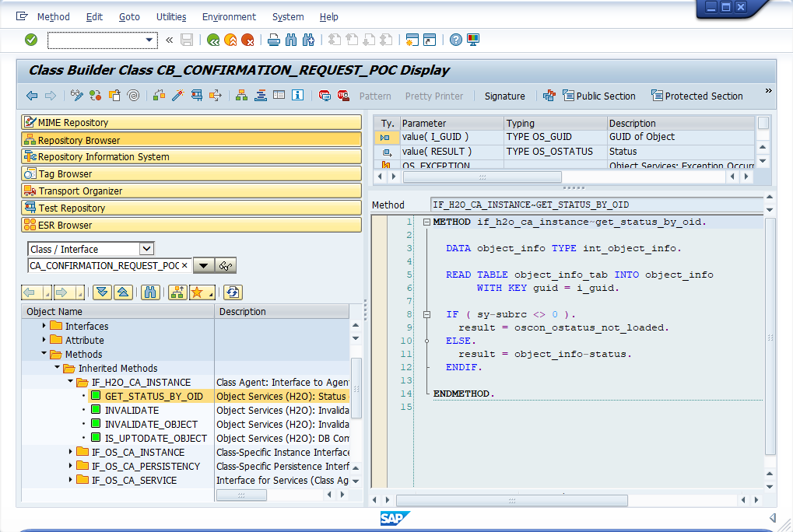Open the Repository Information System

point(191,156)
